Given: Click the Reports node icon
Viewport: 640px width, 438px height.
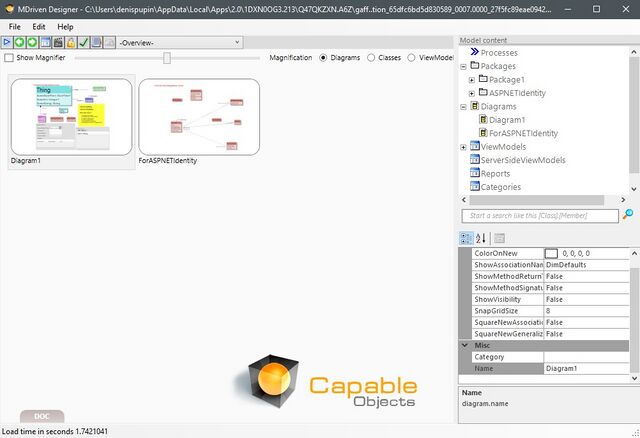Looking at the screenshot, I should (474, 173).
